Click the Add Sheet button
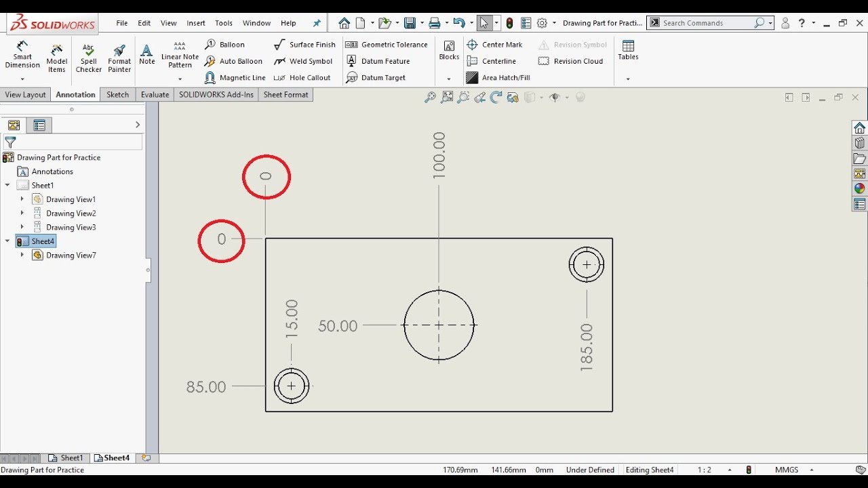The image size is (868, 488). [x=145, y=458]
